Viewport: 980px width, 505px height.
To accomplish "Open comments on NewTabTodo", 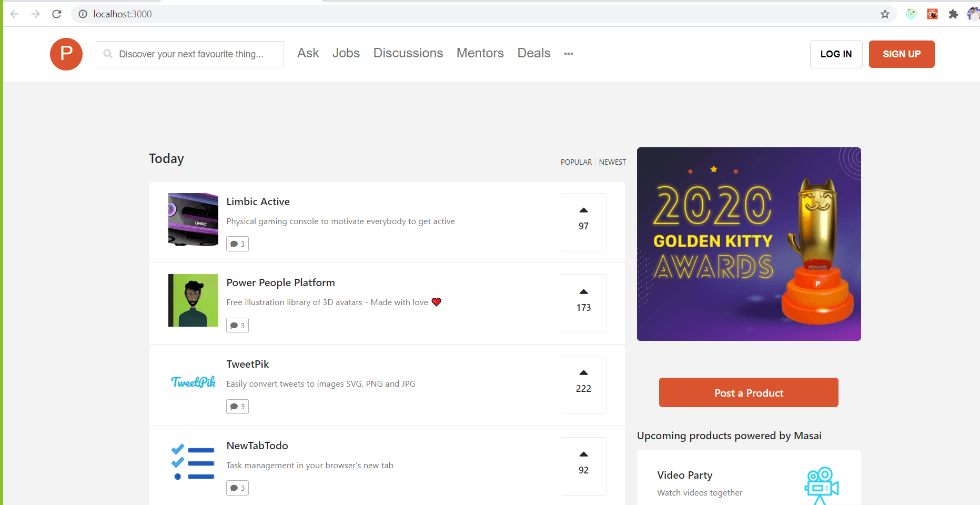I will coord(237,488).
